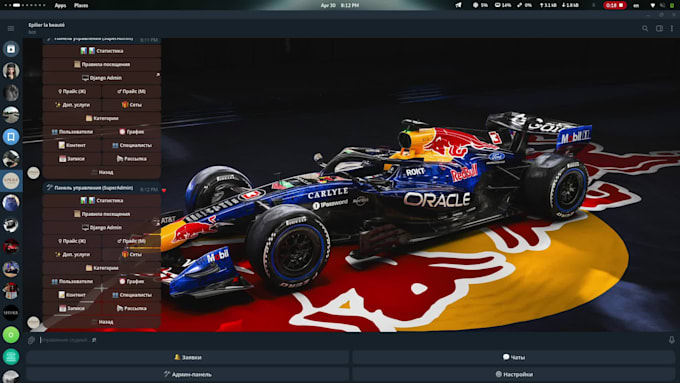Click the paperclip attach file icon

click(31, 340)
